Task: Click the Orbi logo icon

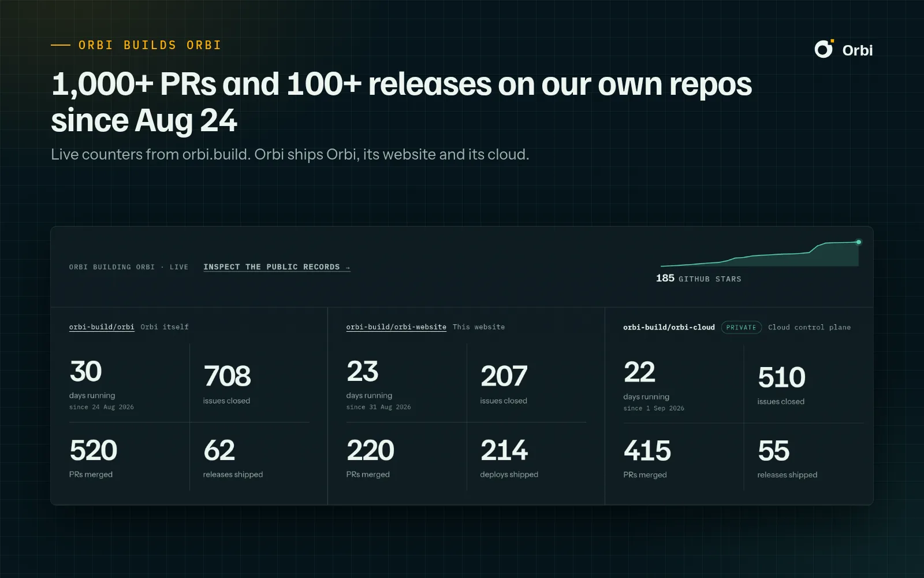Action: (824, 49)
